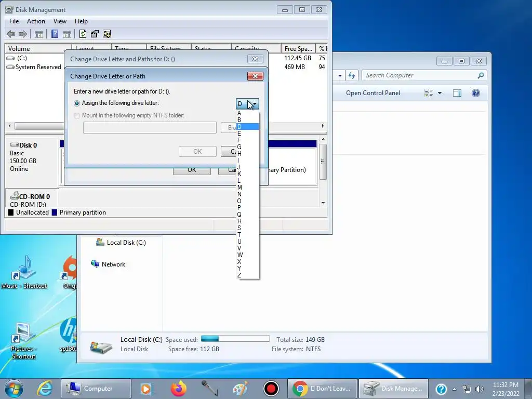Click the volume speaker tray icon

480,389
